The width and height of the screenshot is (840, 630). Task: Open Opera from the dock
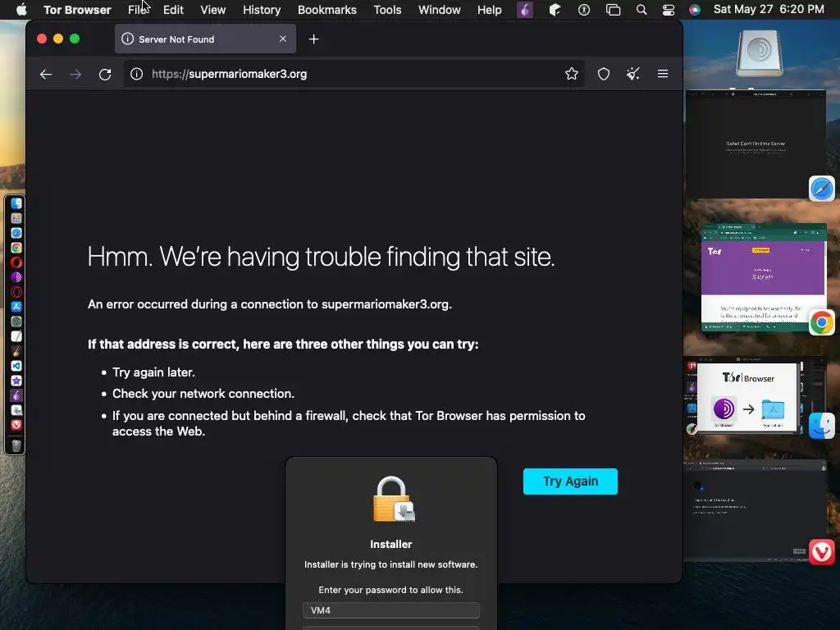16,262
